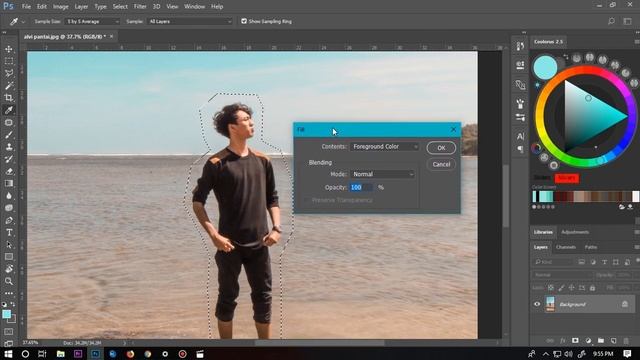Viewport: 640px width, 360px height.
Task: Click the Add layer style fx icon
Action: coord(562,340)
